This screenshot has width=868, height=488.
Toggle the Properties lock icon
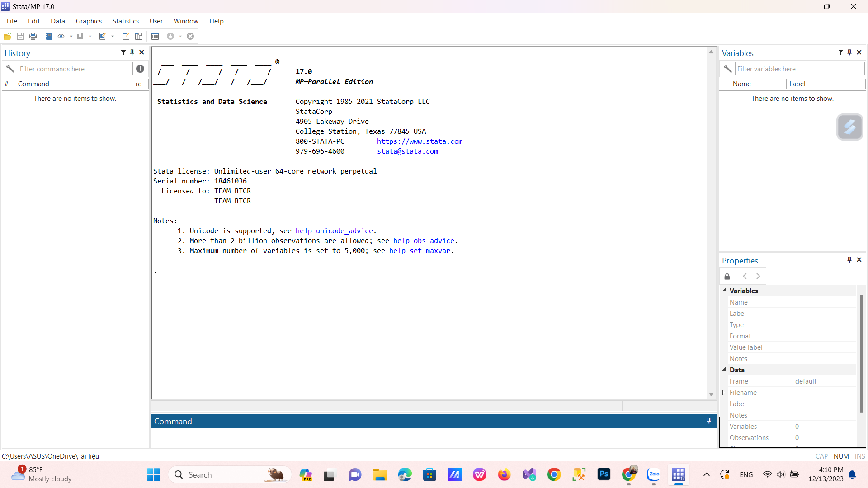727,276
